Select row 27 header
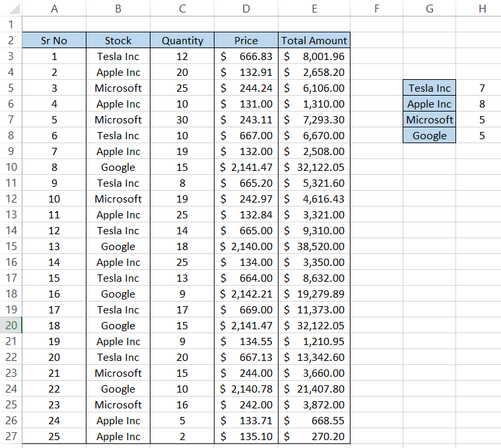This screenshot has height=448, width=501. pyautogui.click(x=11, y=436)
